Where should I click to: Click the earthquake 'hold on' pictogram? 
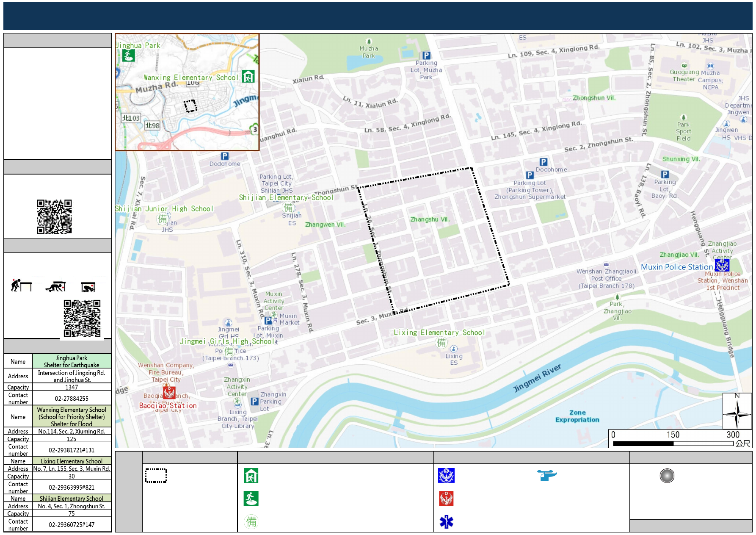(x=88, y=287)
